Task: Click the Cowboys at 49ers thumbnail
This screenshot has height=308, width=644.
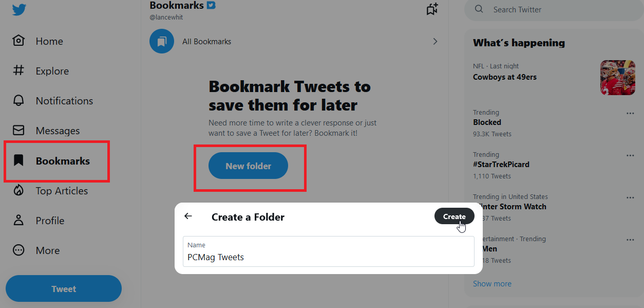Action: click(617, 78)
